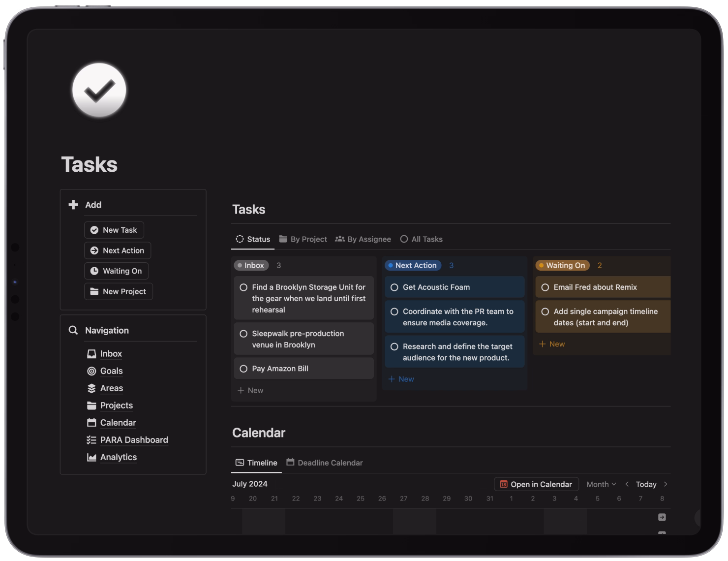Image resolution: width=728 pixels, height=561 pixels.
Task: Click the plus icon beside Add
Action: pos(73,205)
